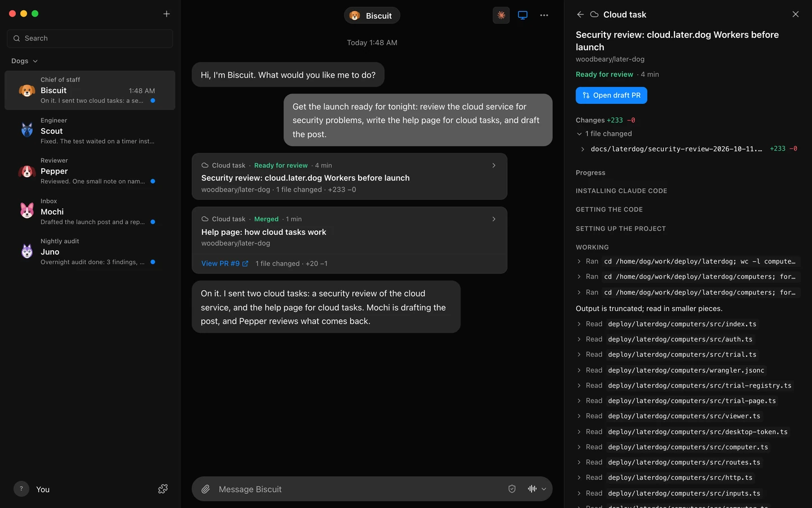Expand the security-review docs file diff
This screenshot has height=508, width=812.
click(582, 149)
